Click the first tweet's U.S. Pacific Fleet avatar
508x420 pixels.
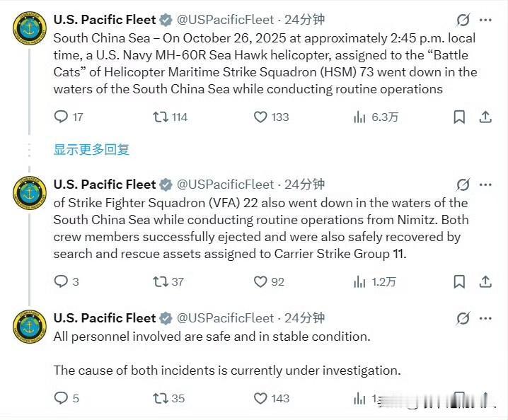[x=30, y=28]
